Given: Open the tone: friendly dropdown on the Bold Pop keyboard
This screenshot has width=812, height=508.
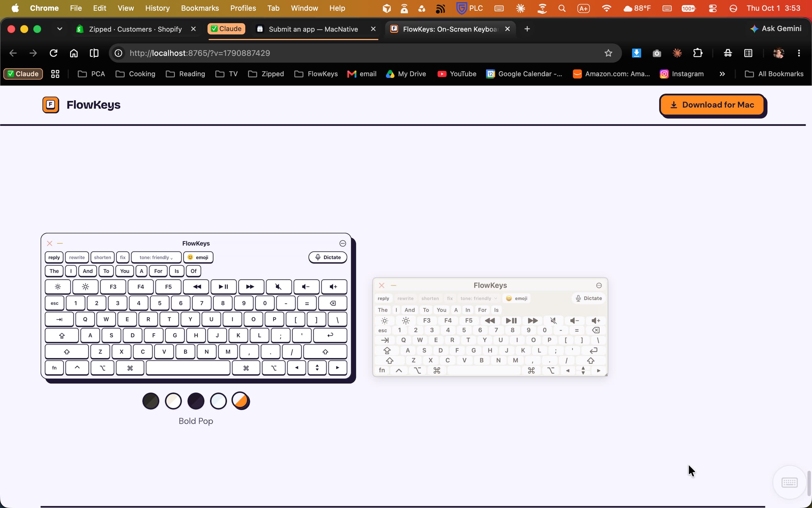Looking at the screenshot, I should [156, 257].
